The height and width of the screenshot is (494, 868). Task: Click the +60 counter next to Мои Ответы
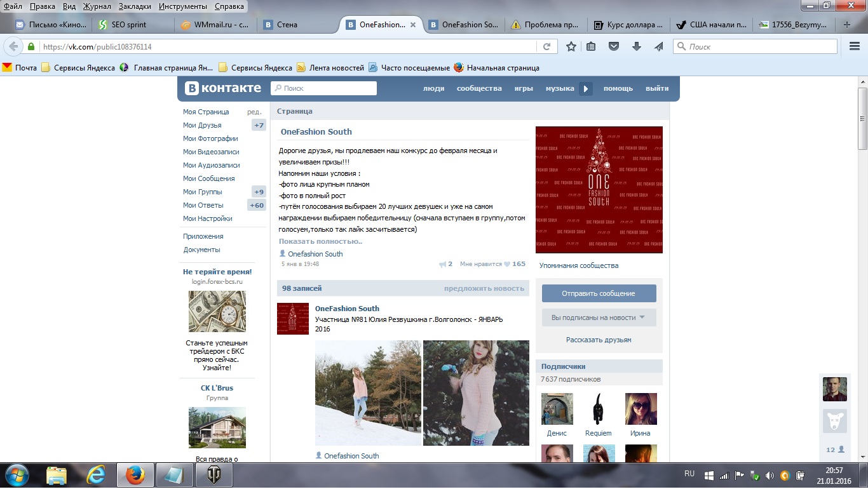coord(257,205)
